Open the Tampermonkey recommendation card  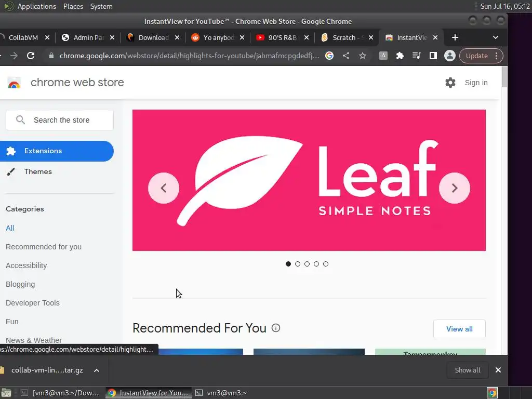click(430, 352)
